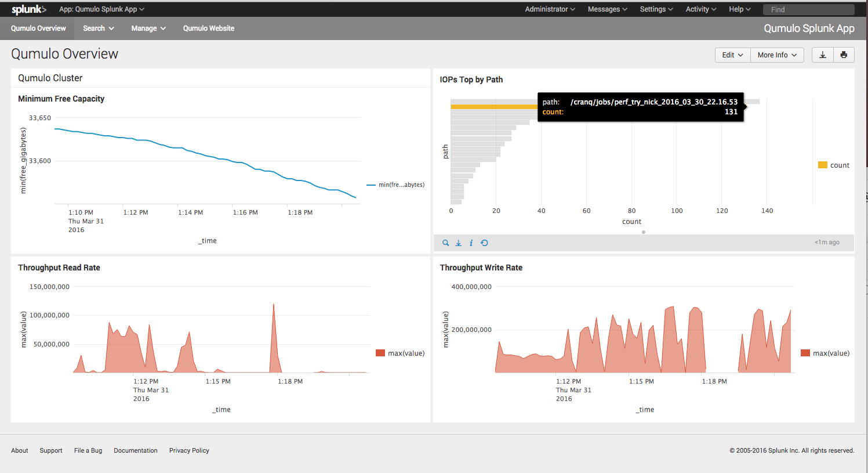Click the min(fre...abytes) legend entry
This screenshot has height=473, width=868.
click(x=395, y=185)
